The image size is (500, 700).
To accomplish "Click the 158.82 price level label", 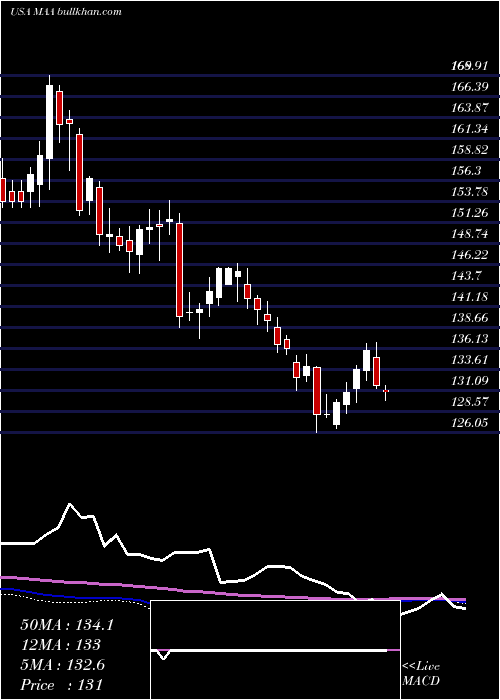I will [x=469, y=150].
